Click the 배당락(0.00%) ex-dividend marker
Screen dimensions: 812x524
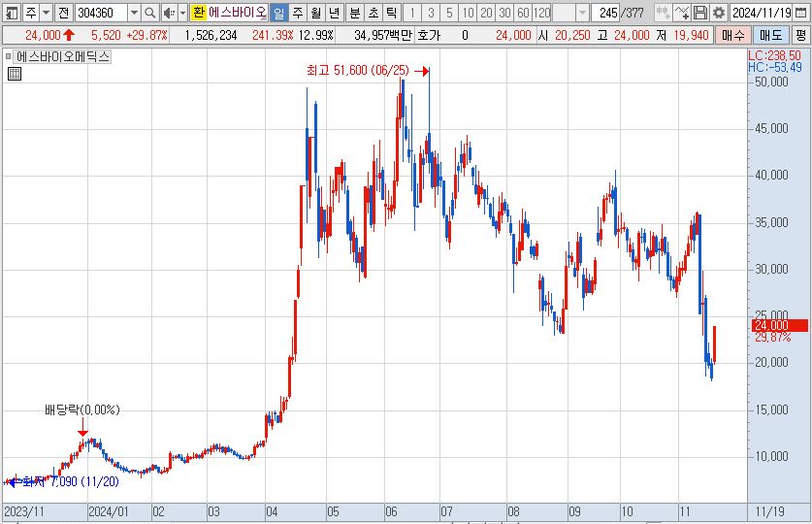(82, 410)
